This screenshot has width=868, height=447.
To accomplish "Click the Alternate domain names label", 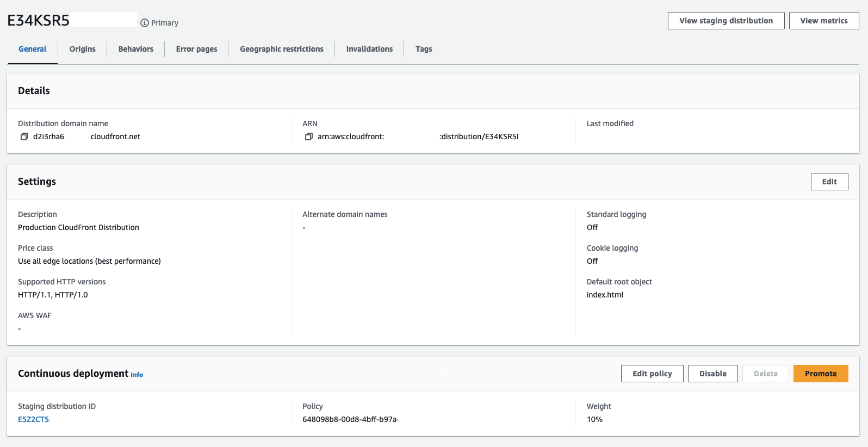I will [x=345, y=214].
